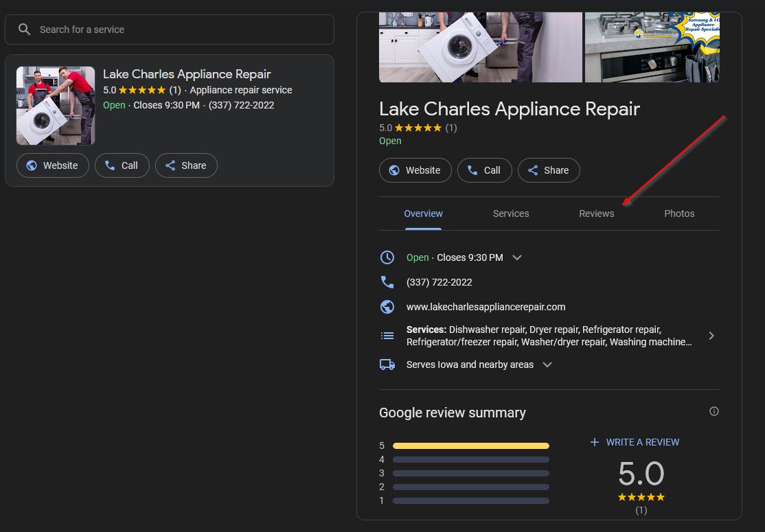Screen dimensions: 765x532
Task: Click the search magnifier icon
Action: 24,30
